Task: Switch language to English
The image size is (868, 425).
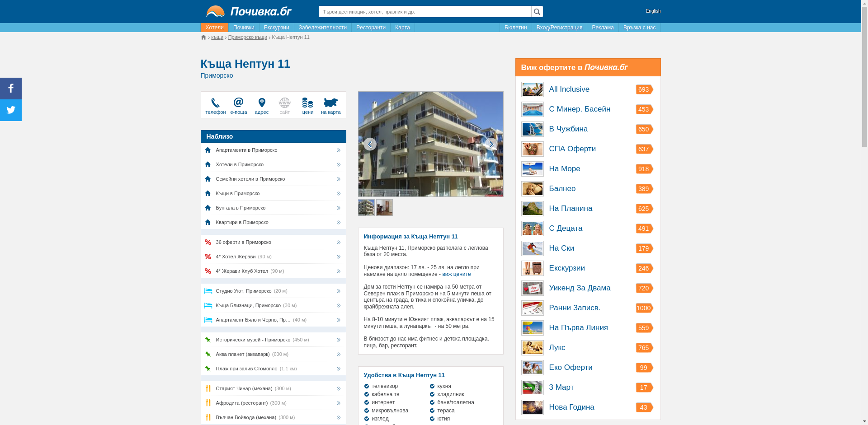Action: click(653, 11)
